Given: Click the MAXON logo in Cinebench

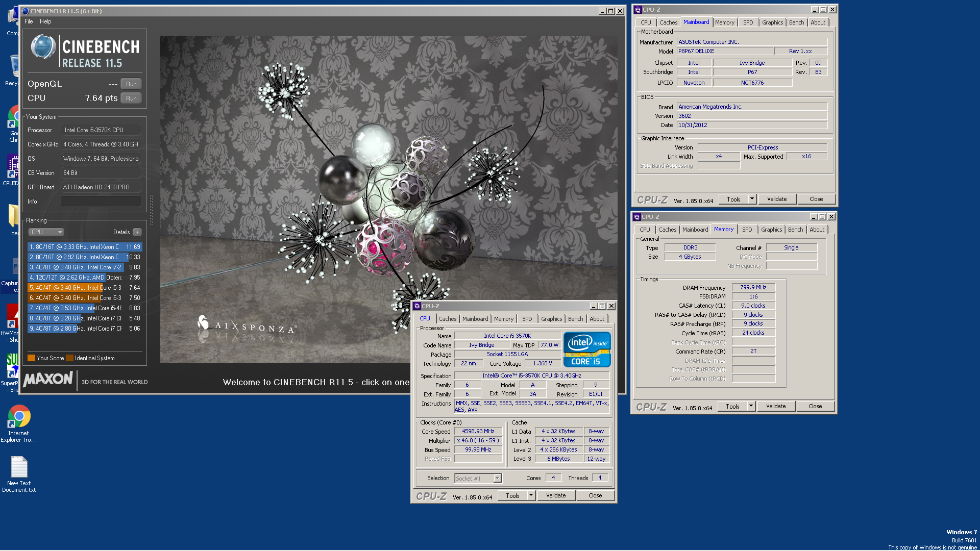Looking at the screenshot, I should 48,379.
